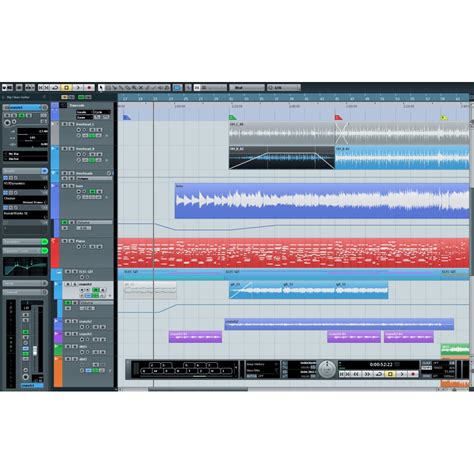Click the highlighted Stop button on transport panel
Screen dimensions: 474x474
tap(390, 374)
